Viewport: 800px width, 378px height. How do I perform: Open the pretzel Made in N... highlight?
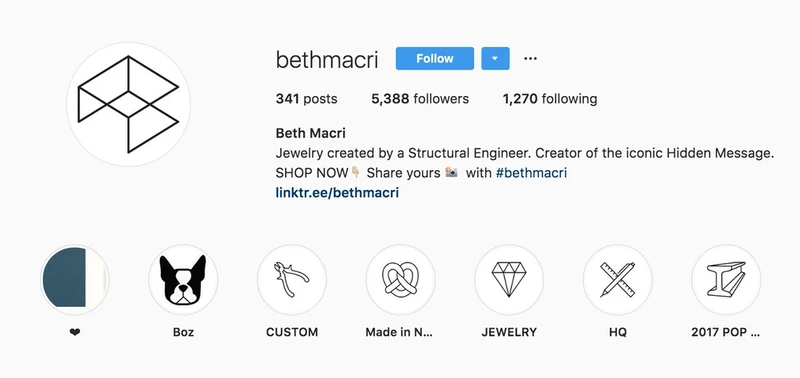pos(401,280)
